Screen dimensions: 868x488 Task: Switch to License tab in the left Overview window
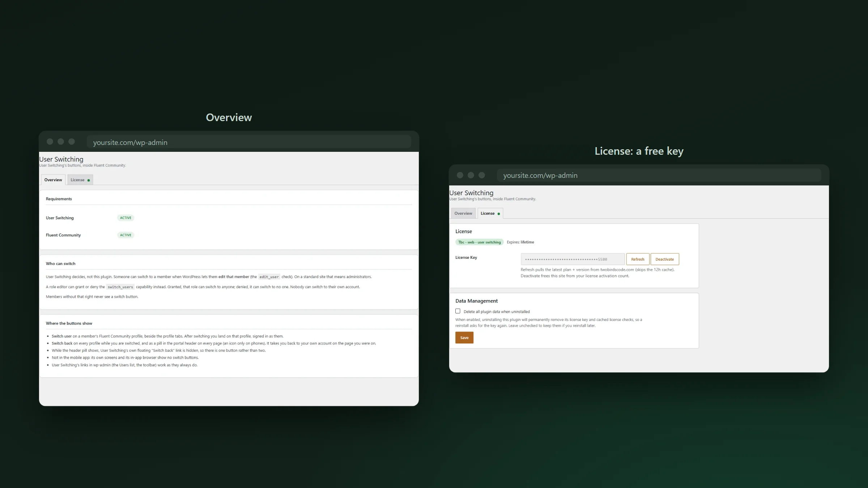80,180
